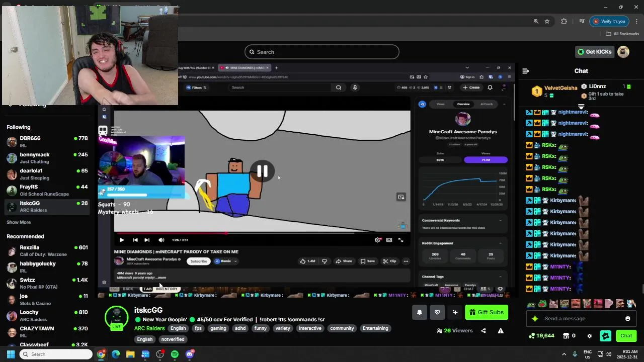Focus the Kick top search box
The image size is (644, 362).
point(322,52)
